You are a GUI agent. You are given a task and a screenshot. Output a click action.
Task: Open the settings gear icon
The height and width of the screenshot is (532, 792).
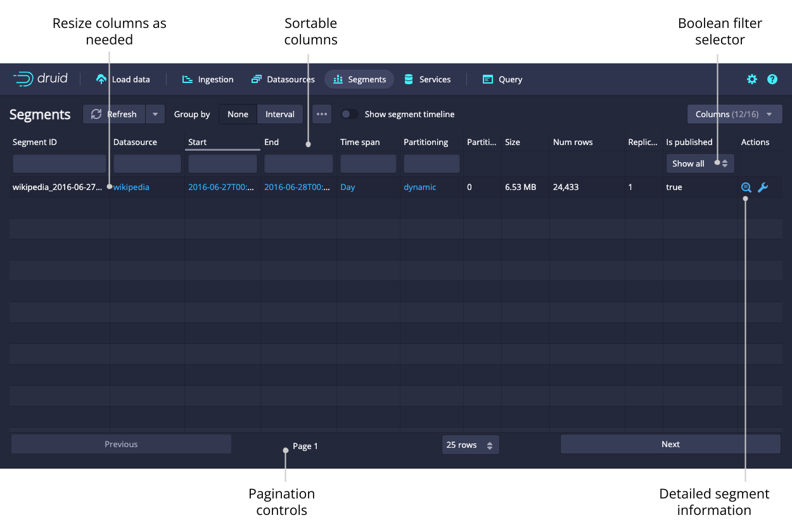pyautogui.click(x=751, y=79)
